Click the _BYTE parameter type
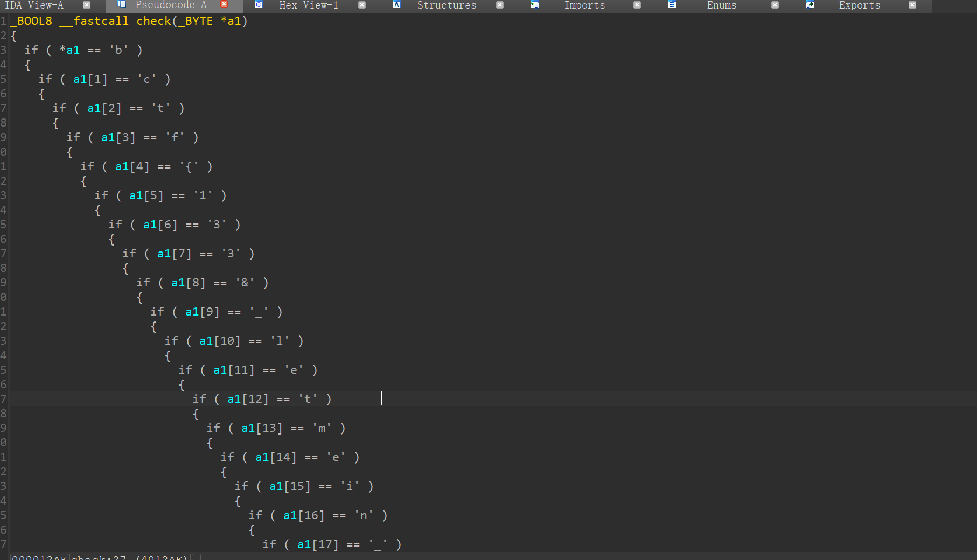 pyautogui.click(x=196, y=21)
